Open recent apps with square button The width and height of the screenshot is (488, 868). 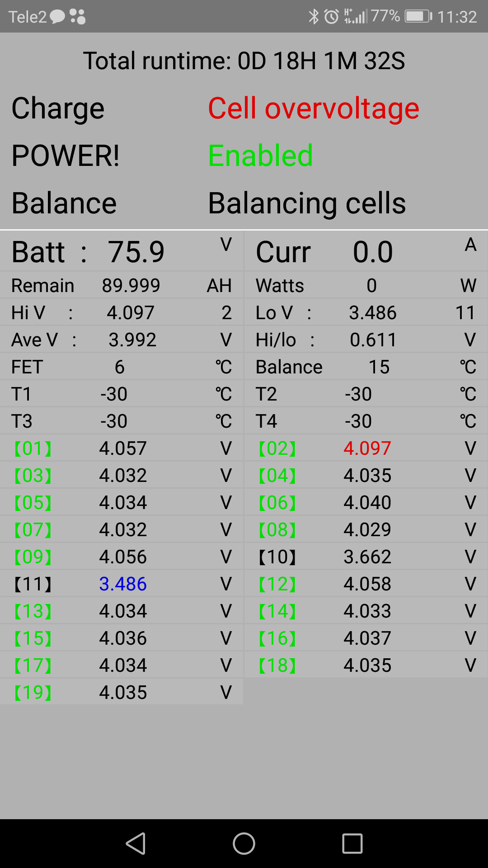[x=352, y=844]
